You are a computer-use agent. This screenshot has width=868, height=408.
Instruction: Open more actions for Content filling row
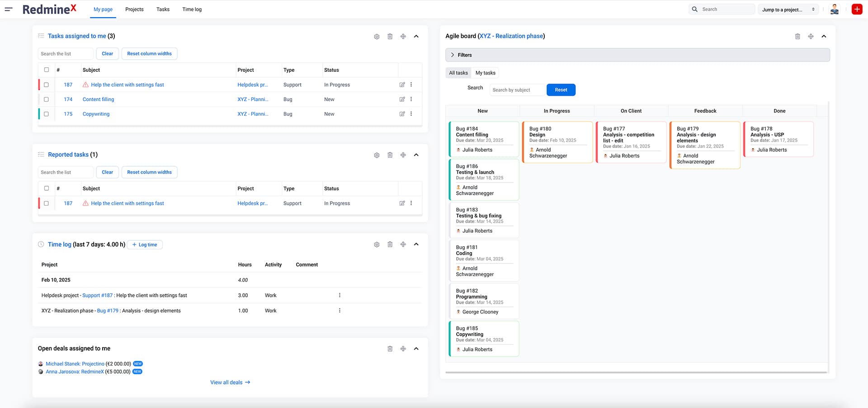411,99
